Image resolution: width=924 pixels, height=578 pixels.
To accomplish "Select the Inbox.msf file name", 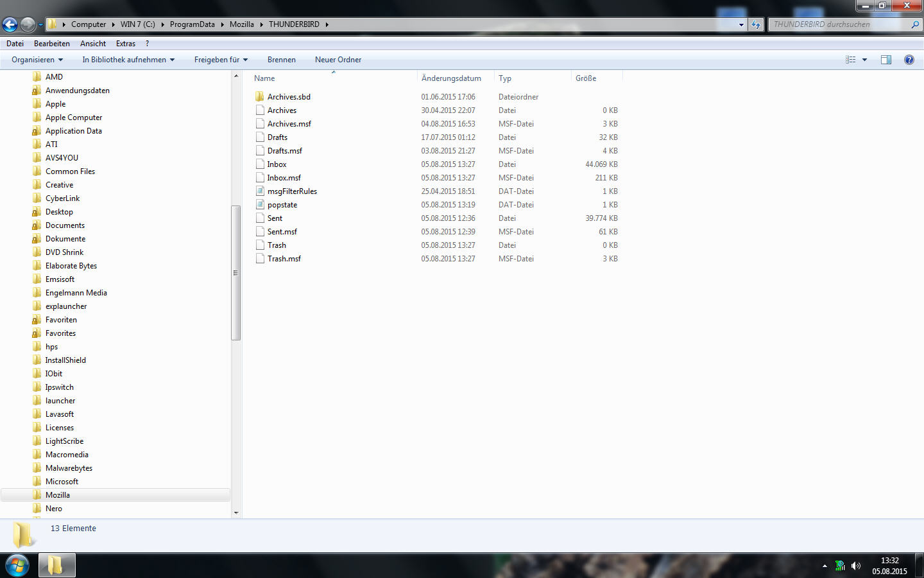I will (x=284, y=177).
